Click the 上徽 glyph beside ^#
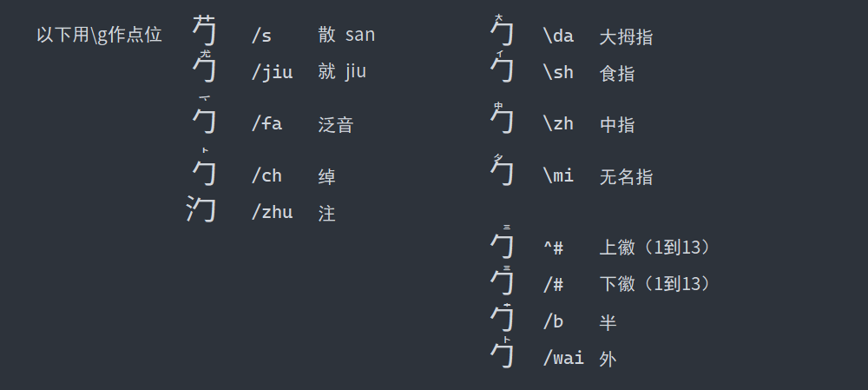This screenshot has height=390, width=868. pyautogui.click(x=502, y=243)
